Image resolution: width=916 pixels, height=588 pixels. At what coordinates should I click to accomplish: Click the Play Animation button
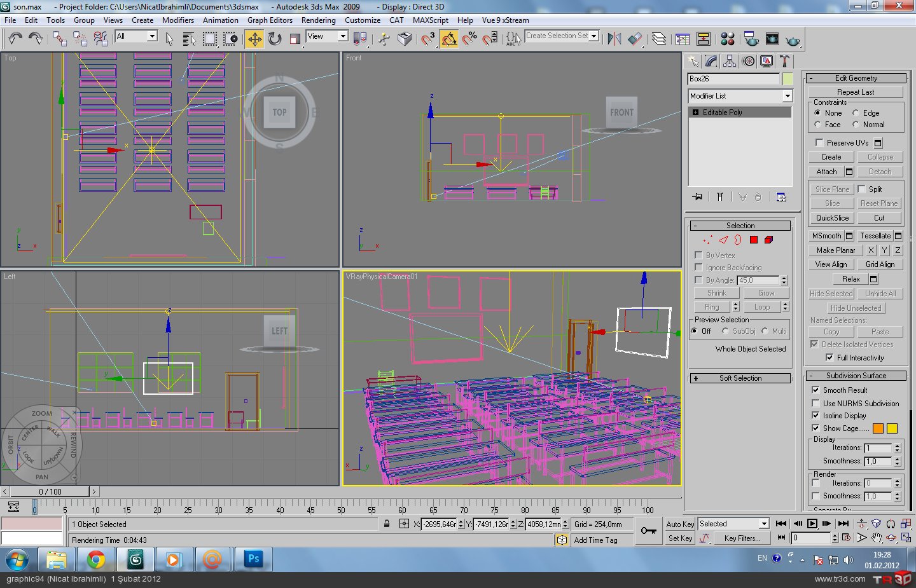812,524
